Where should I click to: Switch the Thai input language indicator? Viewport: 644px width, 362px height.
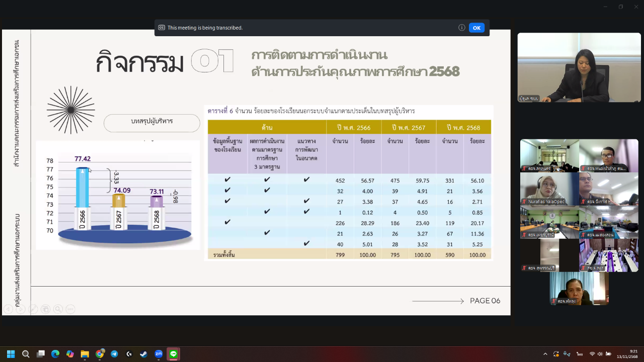[x=580, y=354]
